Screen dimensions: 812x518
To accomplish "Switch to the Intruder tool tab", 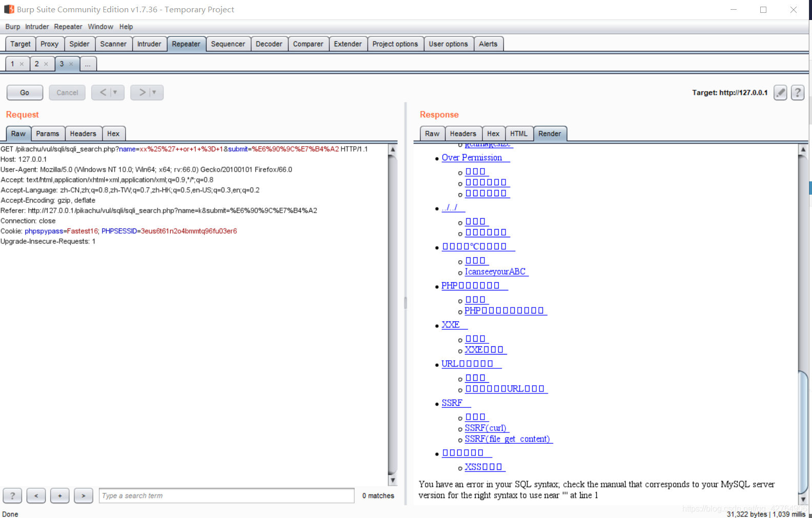I will [149, 44].
